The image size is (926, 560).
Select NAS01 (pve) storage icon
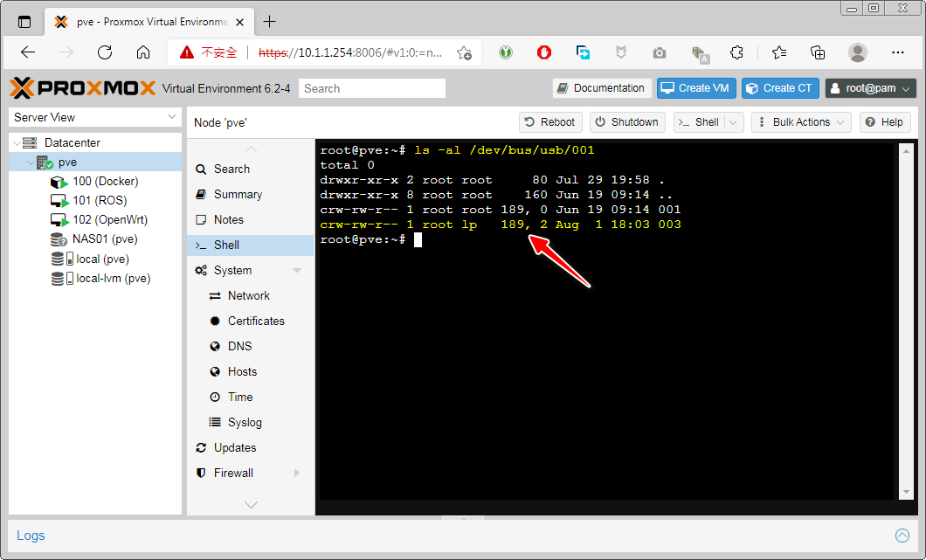[x=59, y=239]
